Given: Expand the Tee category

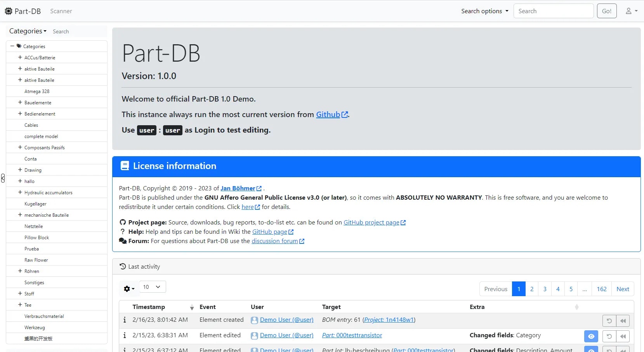Looking at the screenshot, I should click(20, 305).
